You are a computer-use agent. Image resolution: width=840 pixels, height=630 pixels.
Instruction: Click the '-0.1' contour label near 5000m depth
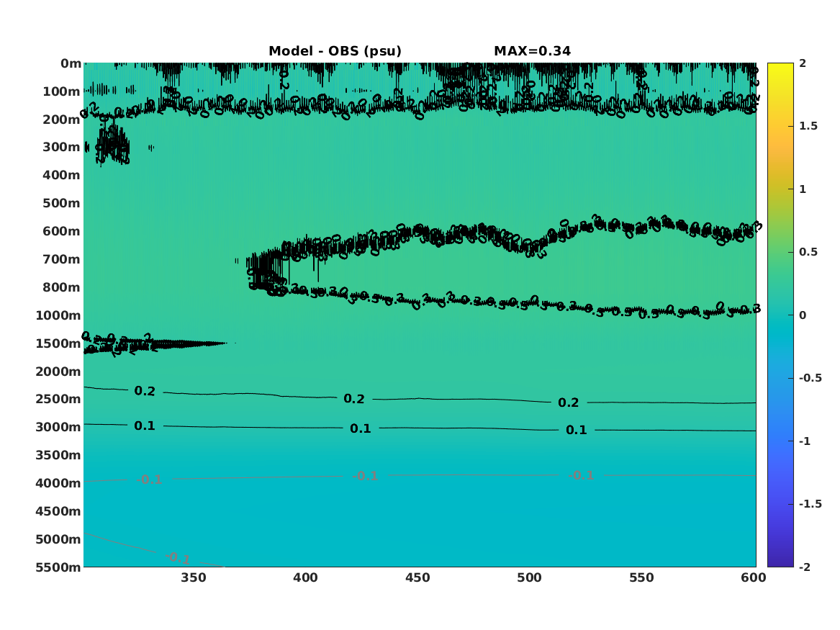tap(177, 558)
